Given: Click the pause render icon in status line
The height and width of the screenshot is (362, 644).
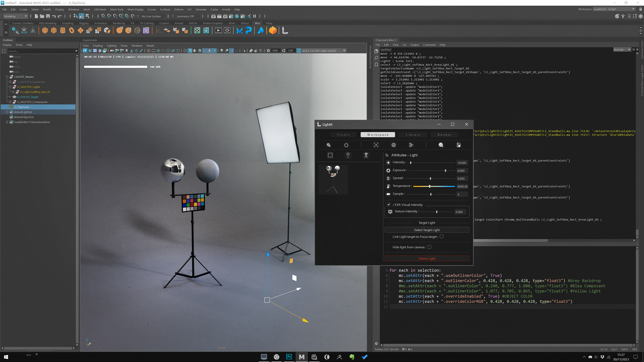Looking at the screenshot, I should [x=255, y=16].
